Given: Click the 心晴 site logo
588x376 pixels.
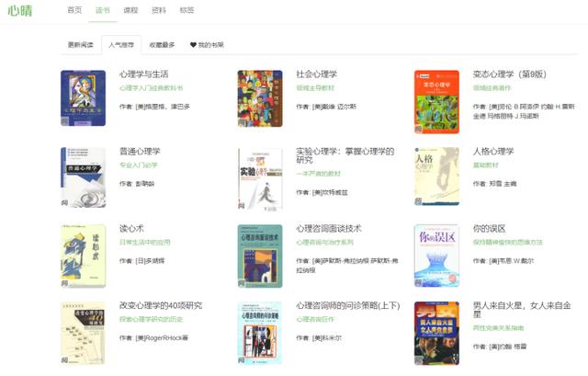Looking at the screenshot, I should (x=20, y=10).
